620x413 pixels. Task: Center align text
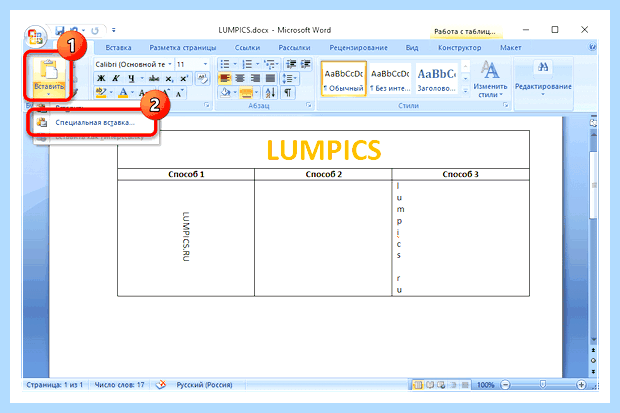(x=240, y=78)
